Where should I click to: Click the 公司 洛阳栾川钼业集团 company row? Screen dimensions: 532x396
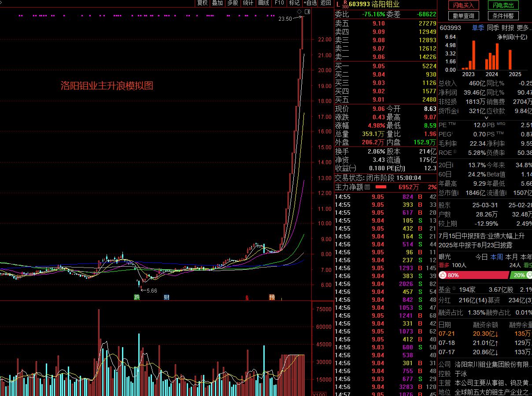(x=485, y=364)
